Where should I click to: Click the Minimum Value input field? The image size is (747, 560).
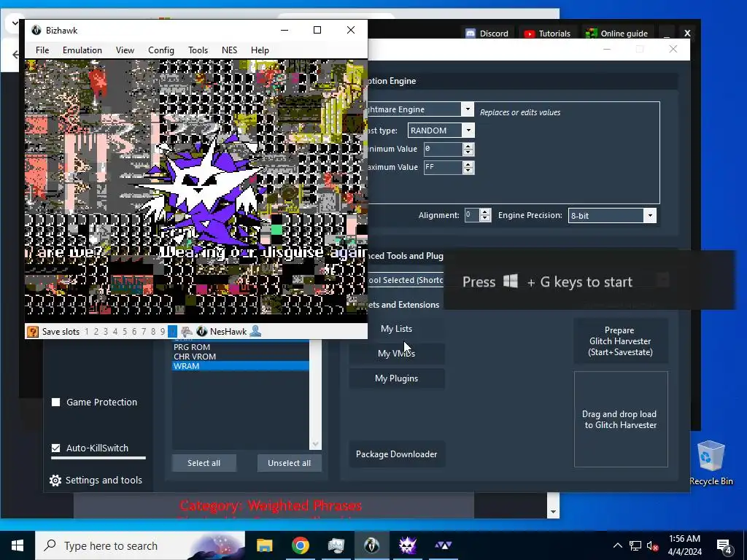pyautogui.click(x=443, y=149)
